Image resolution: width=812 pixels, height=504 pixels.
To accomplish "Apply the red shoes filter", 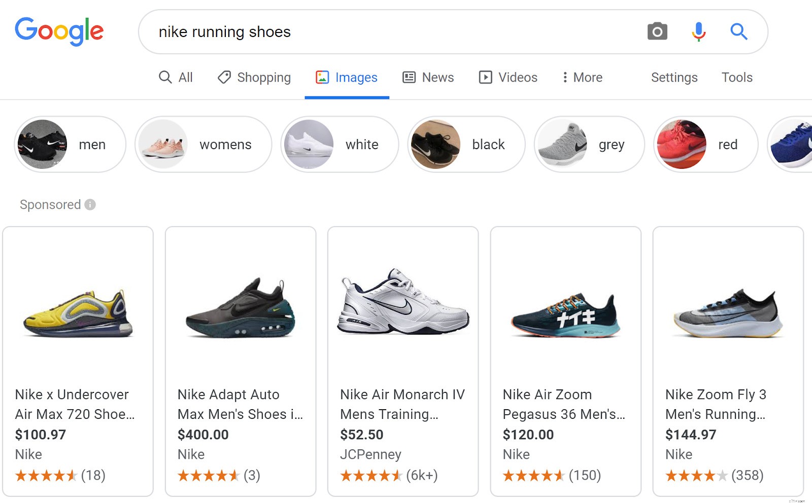I will click(x=704, y=144).
